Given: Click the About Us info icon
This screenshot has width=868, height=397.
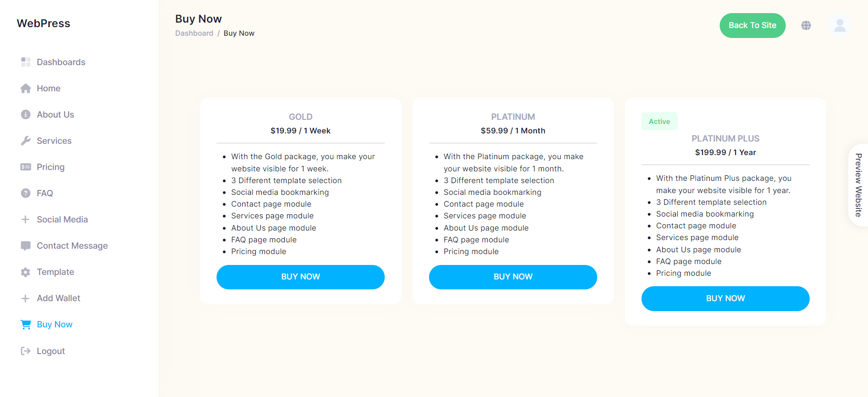Looking at the screenshot, I should pos(26,115).
